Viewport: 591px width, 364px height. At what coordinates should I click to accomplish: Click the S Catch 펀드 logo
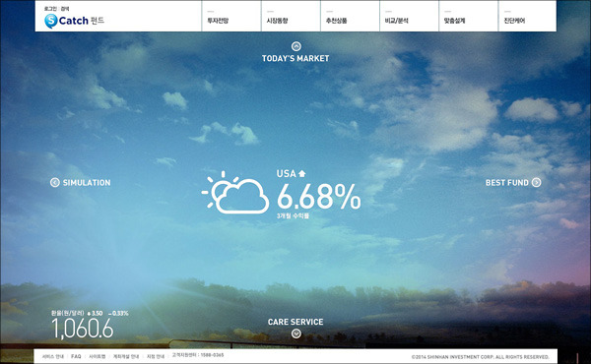tap(74, 21)
